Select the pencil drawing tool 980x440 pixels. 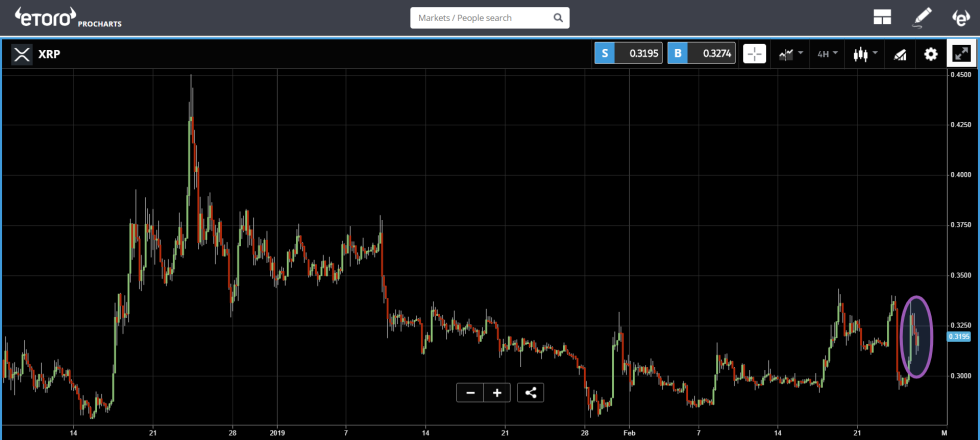coord(922,17)
